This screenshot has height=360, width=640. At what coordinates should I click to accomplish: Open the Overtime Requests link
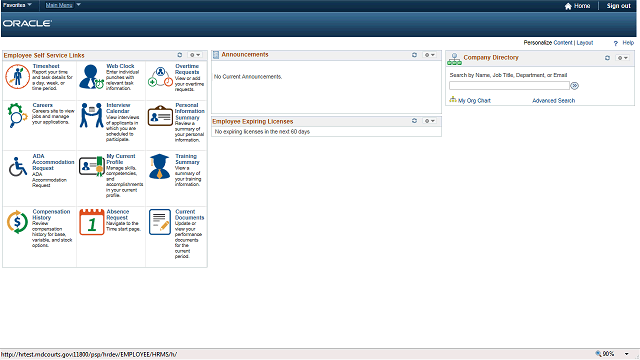coord(187,69)
